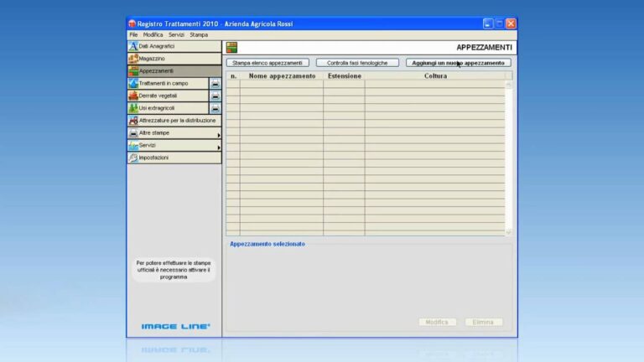
Task: Click the Altre stampe printer icon
Action: (x=133, y=133)
